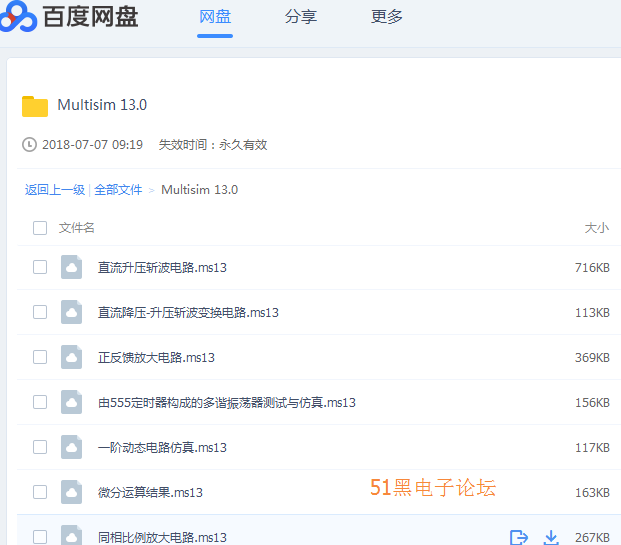The width and height of the screenshot is (621, 545).
Task: Open 全部文件 breadcrumb link
Action: click(x=118, y=190)
